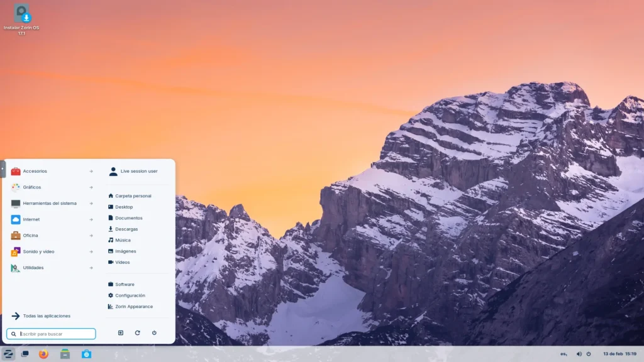Viewport: 644px width, 362px height.
Task: Open the Firefox browser from the taskbar
Action: [43, 354]
